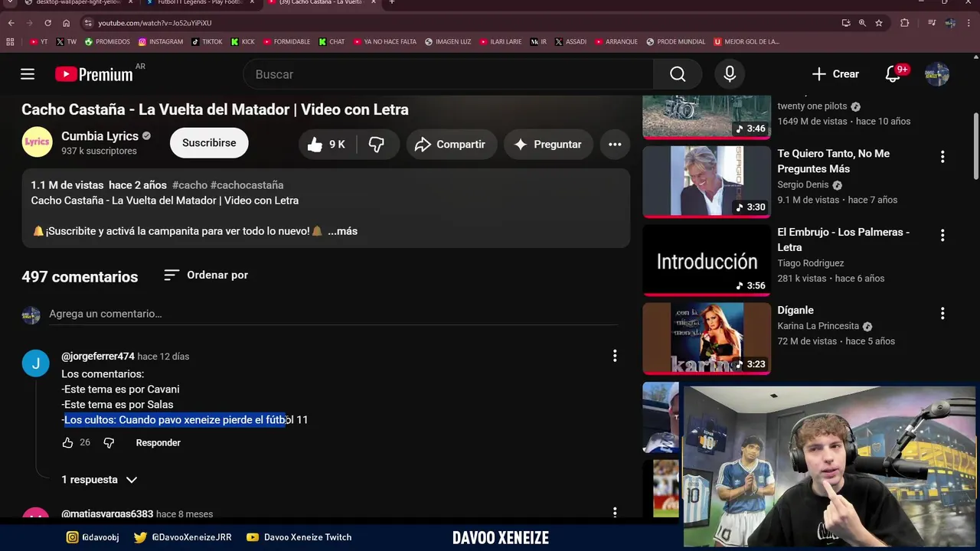The image size is (980, 551).
Task: Open the Ordenar por sort menu
Action: point(206,275)
